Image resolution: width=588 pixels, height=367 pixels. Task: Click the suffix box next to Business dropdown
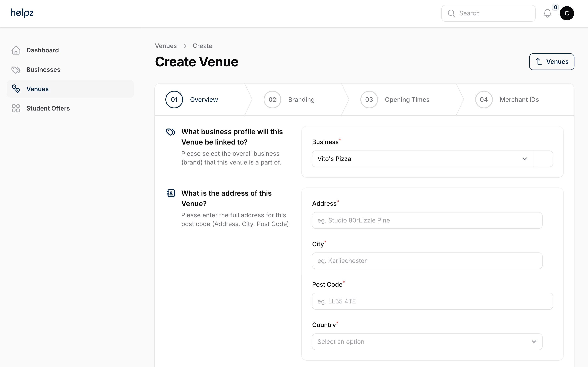point(543,159)
